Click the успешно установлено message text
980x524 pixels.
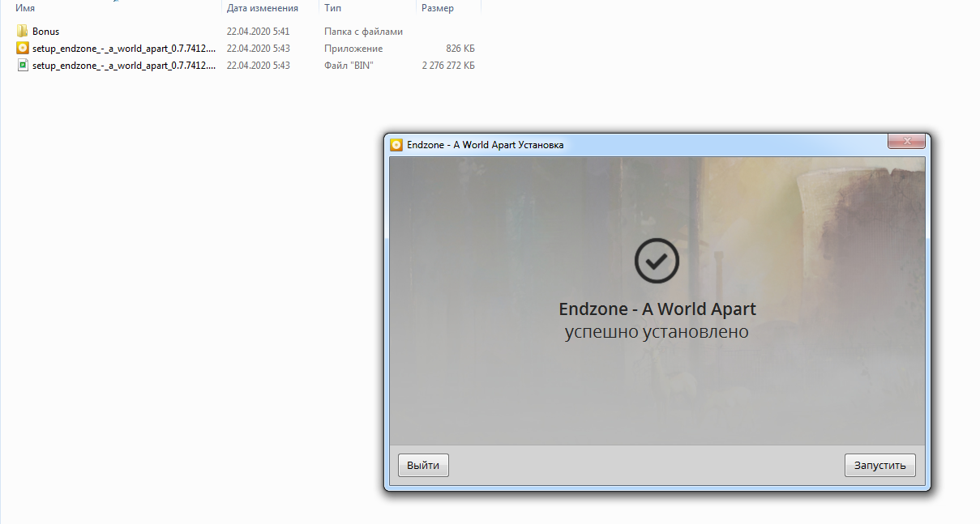tap(657, 332)
